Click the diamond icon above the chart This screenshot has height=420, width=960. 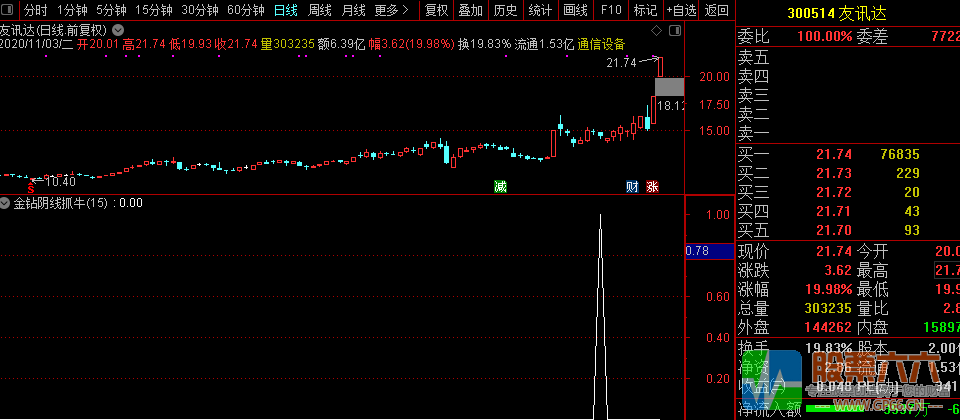coord(657,30)
